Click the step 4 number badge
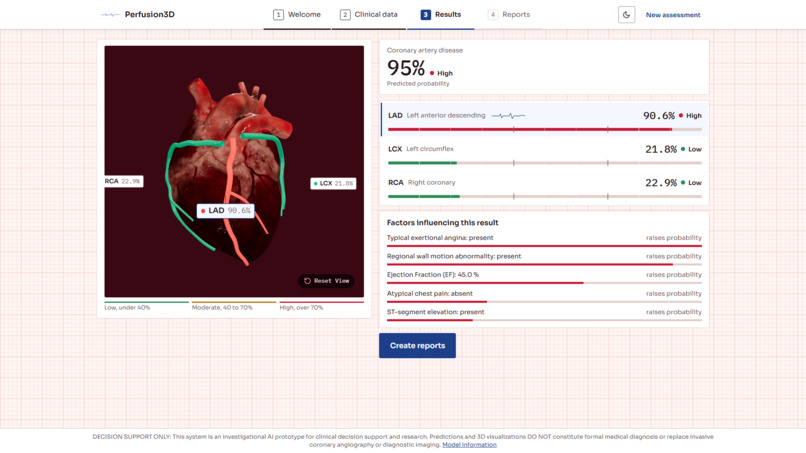806x453 pixels. [x=492, y=15]
